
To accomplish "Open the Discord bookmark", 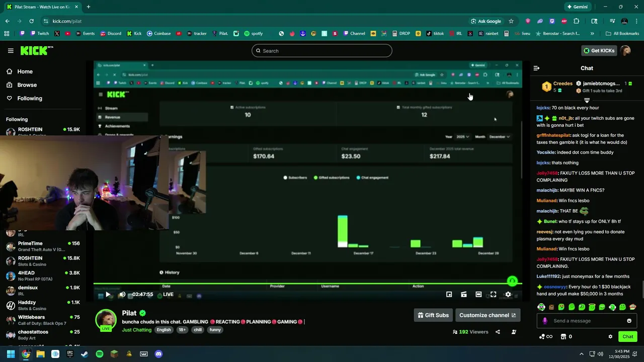I will [x=111, y=34].
